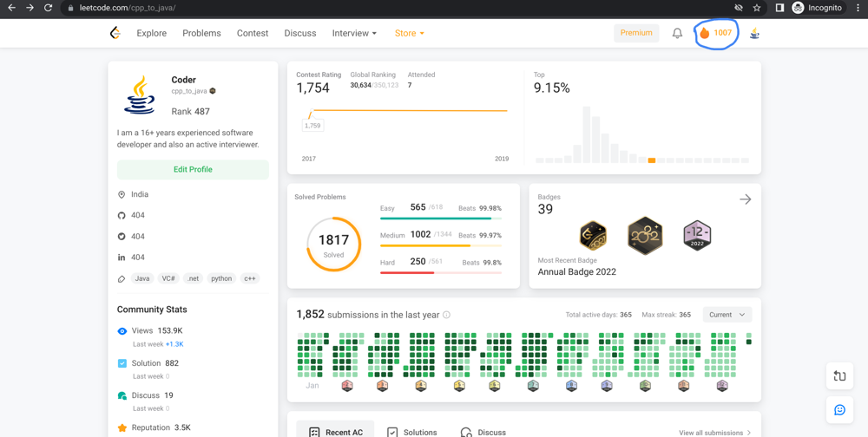Open the profile avatar menu
868x437 pixels.
pos(754,33)
